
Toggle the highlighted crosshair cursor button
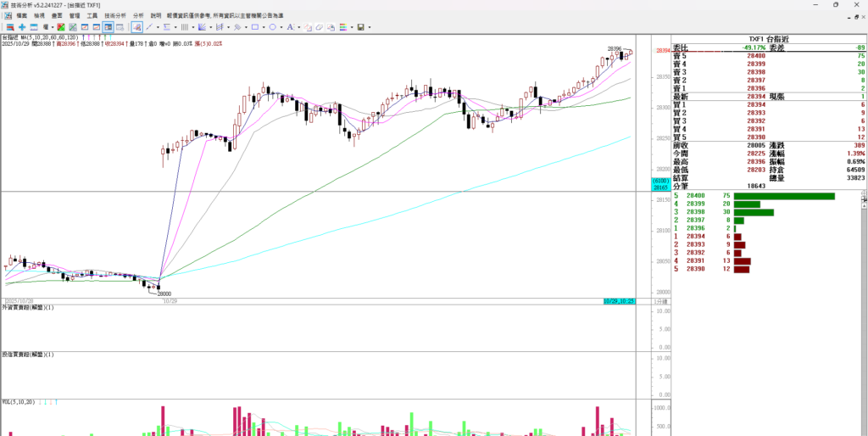136,27
